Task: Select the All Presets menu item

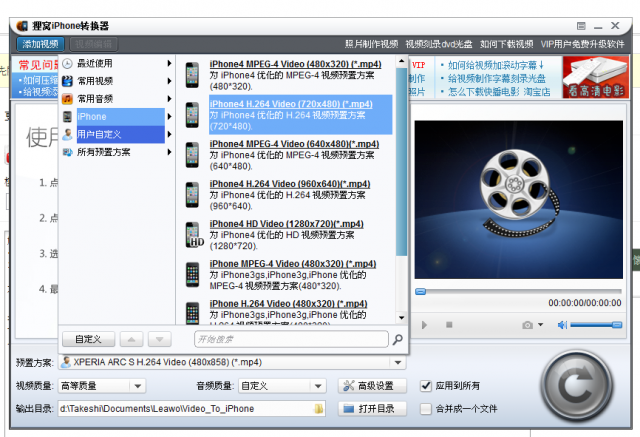Action: [x=117, y=152]
